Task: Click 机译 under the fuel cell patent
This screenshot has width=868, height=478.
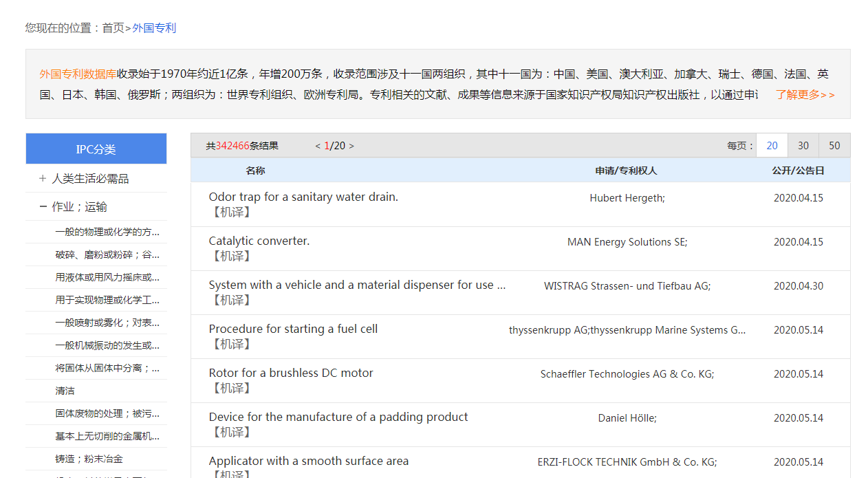Action: pos(231,345)
